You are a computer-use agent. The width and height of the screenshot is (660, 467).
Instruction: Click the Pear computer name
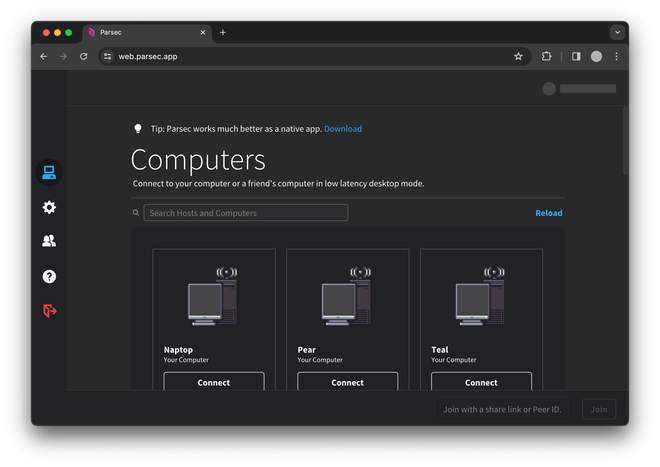[x=306, y=350]
